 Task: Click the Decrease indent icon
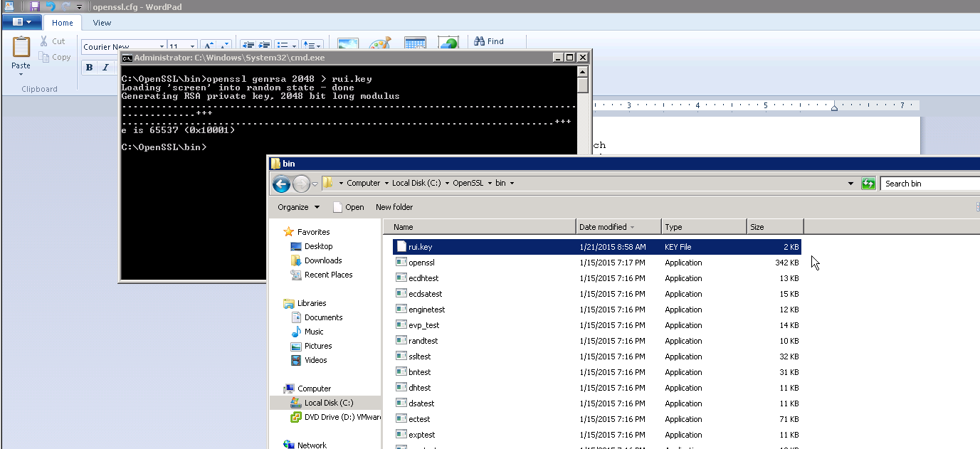248,46
